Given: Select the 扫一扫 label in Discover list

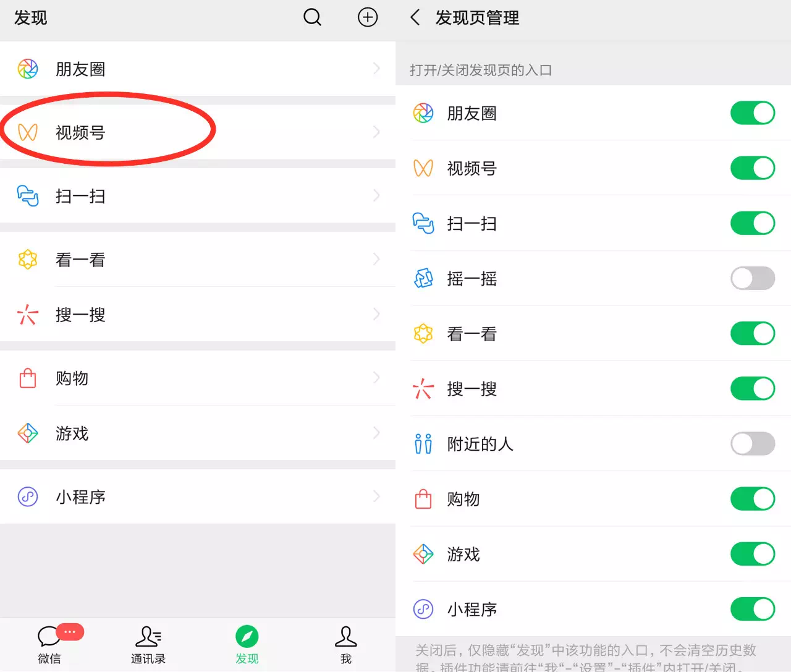Looking at the screenshot, I should [x=80, y=197].
